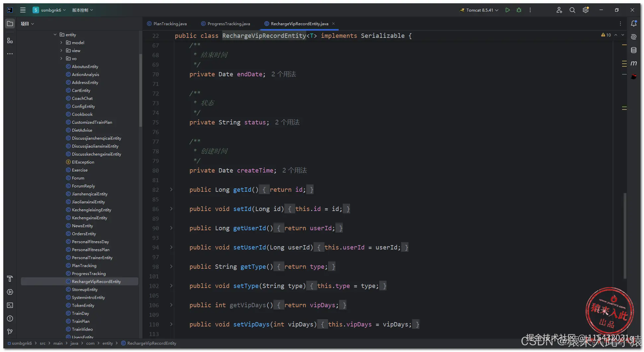This screenshot has width=644, height=352.
Task: Expand the vo folder
Action: point(61,58)
